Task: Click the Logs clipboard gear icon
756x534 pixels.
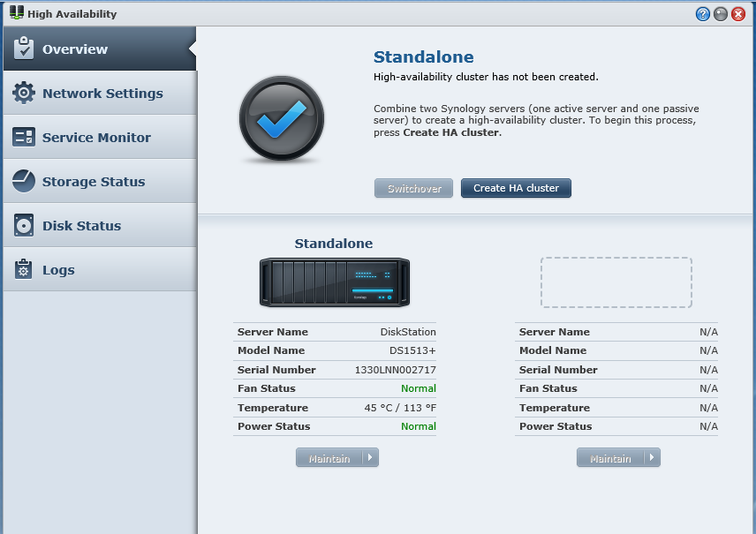Action: 23,269
